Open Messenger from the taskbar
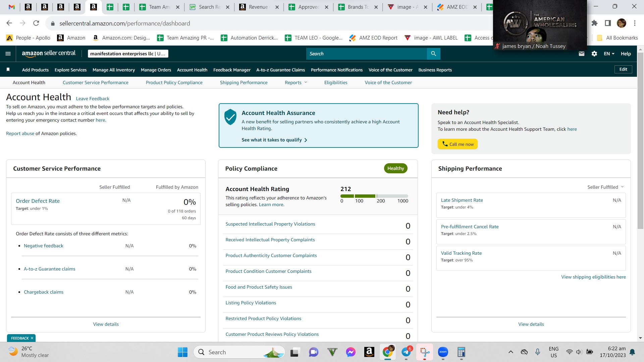This screenshot has height=362, width=644. tap(351, 352)
